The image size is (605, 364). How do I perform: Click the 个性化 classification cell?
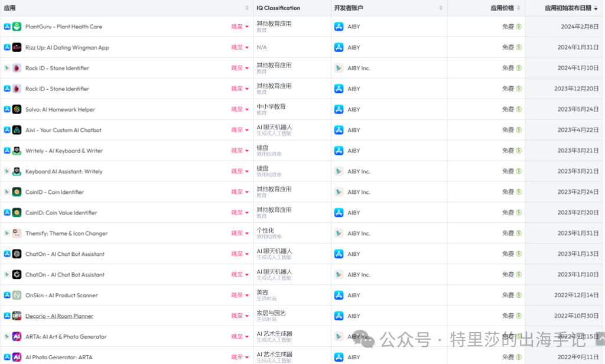pos(265,230)
